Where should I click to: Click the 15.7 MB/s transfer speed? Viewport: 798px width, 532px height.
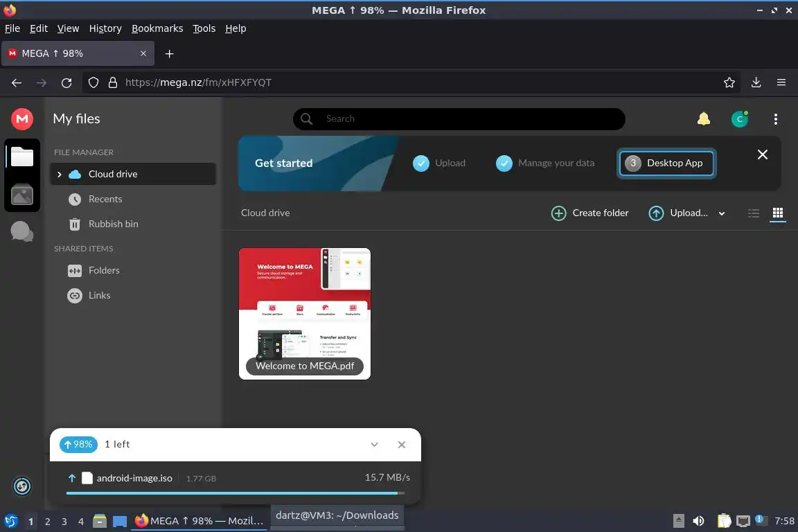pyautogui.click(x=387, y=477)
